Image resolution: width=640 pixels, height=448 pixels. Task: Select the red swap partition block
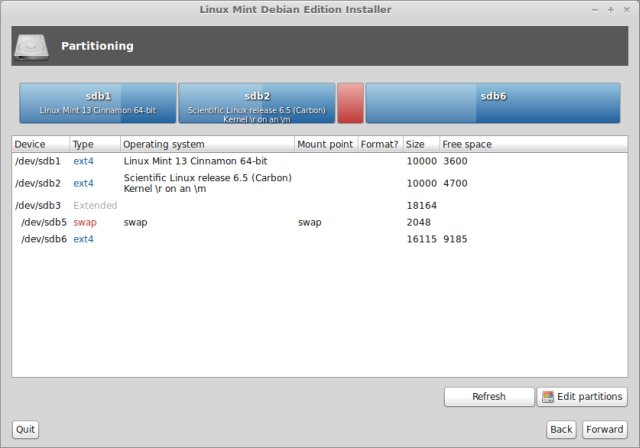pos(350,103)
